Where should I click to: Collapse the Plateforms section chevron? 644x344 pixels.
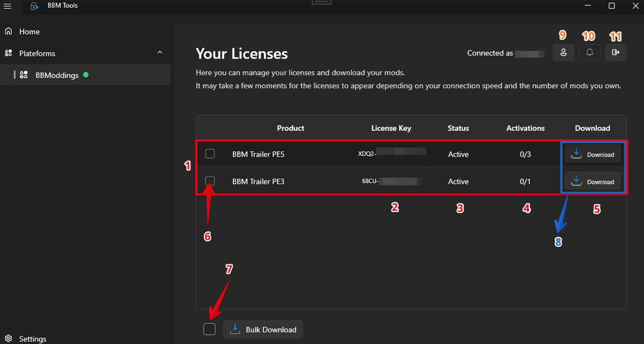160,53
